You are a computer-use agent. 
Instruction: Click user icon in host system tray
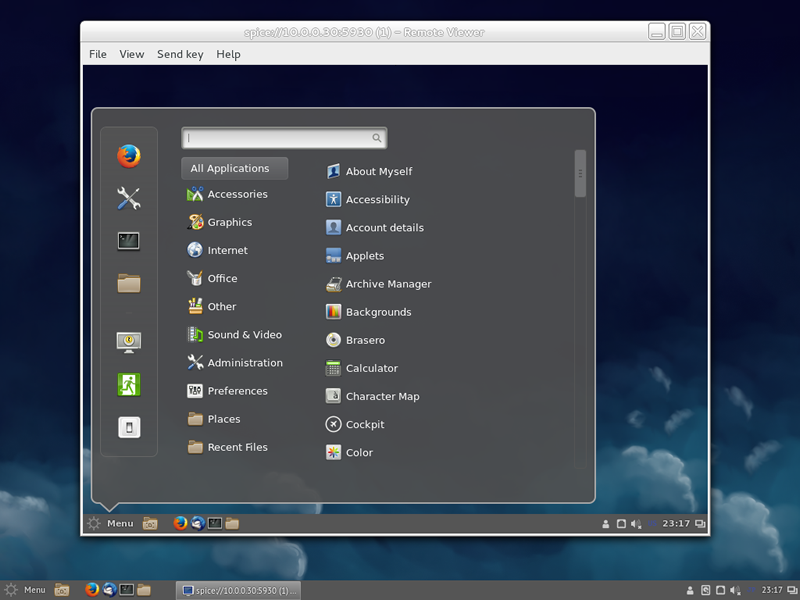[690, 590]
